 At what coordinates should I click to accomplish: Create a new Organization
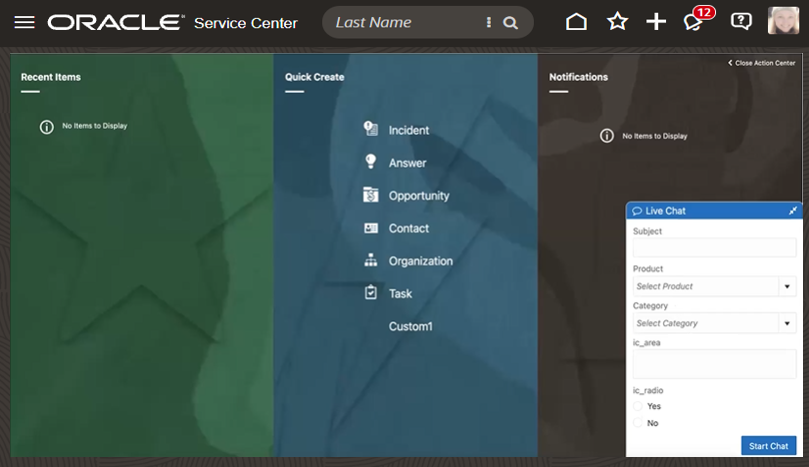[x=420, y=261]
